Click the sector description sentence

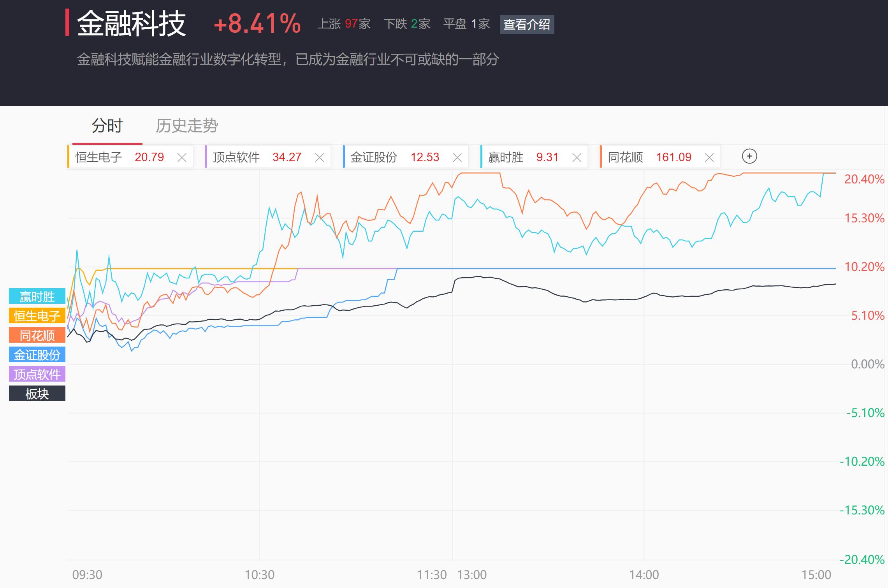(288, 60)
